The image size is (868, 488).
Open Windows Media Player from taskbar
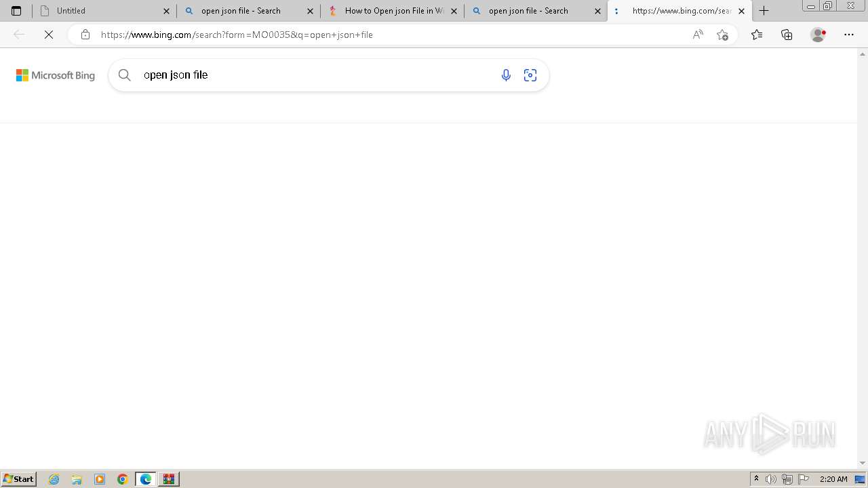pos(100,479)
